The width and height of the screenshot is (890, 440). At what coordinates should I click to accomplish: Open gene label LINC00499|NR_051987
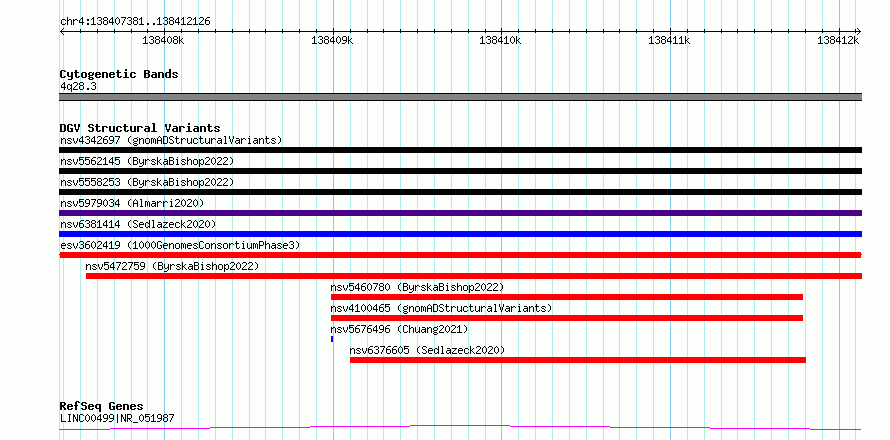[117, 419]
